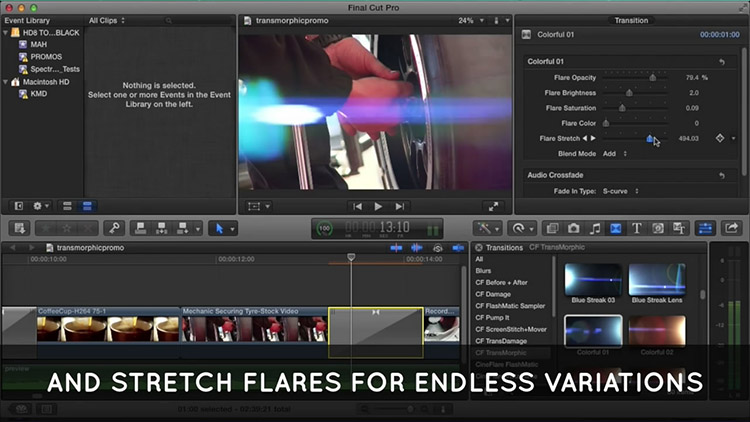This screenshot has height=422, width=750.
Task: Select the Blurs transitions category
Action: tap(483, 271)
